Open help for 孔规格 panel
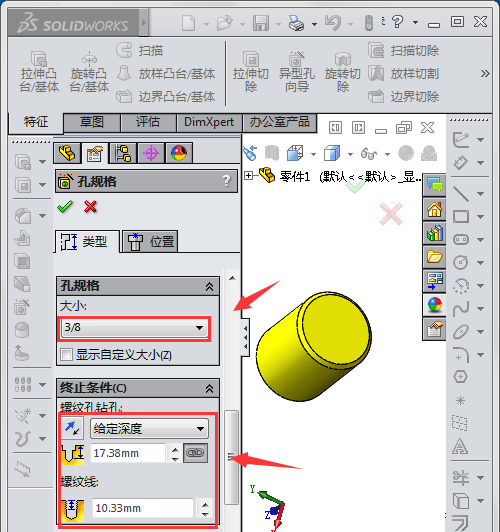This screenshot has width=500, height=532. [x=226, y=181]
